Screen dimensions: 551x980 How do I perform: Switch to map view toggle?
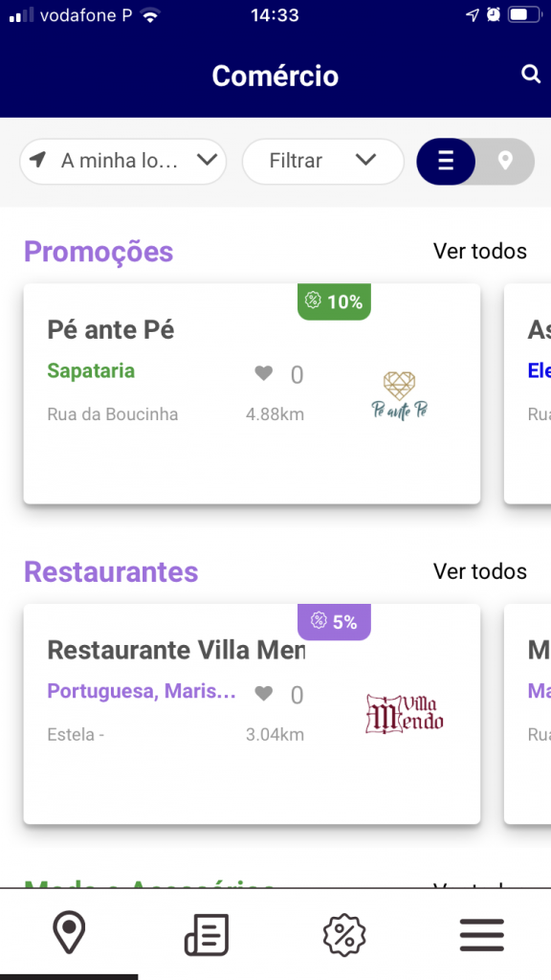(505, 161)
